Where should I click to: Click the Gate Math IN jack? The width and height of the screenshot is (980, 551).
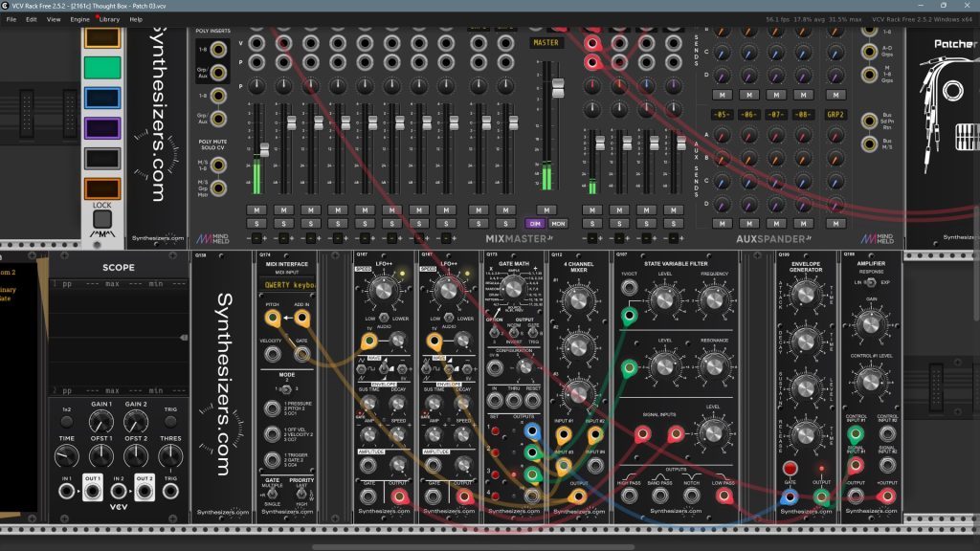coord(495,402)
